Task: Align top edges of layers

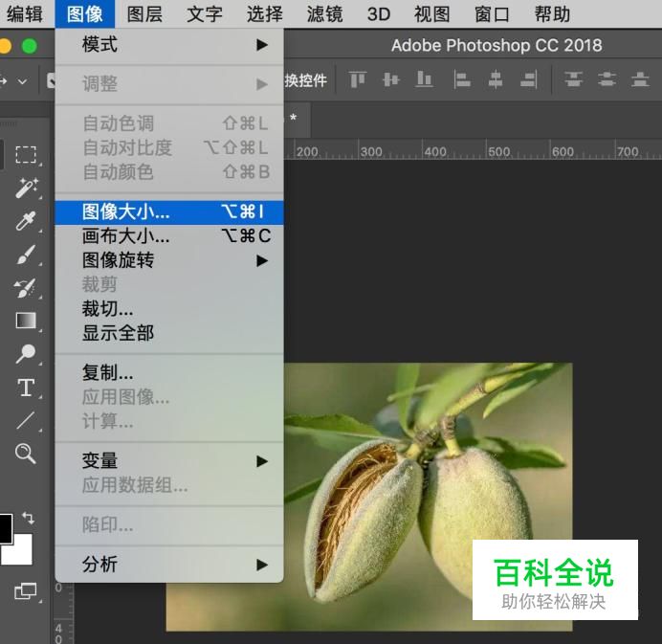Action: click(x=358, y=79)
